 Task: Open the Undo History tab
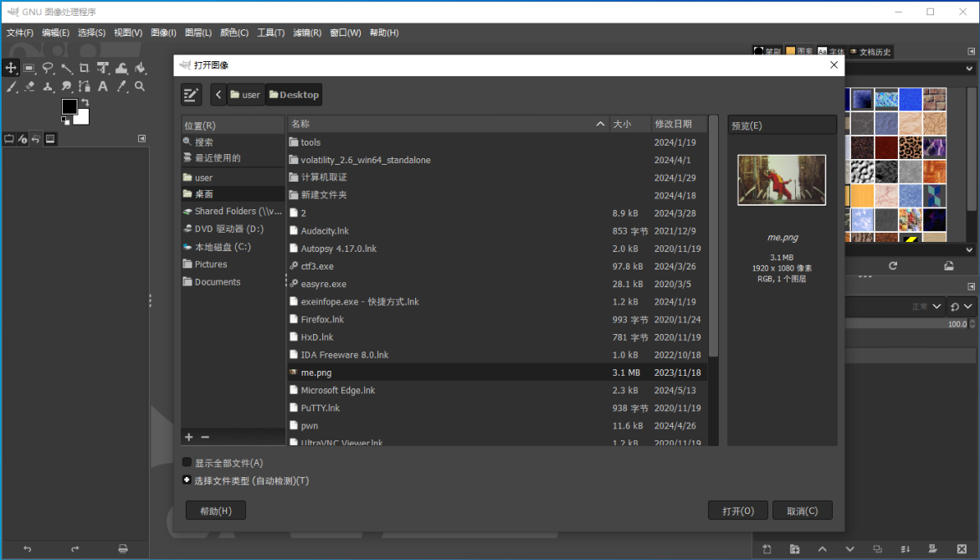click(36, 139)
